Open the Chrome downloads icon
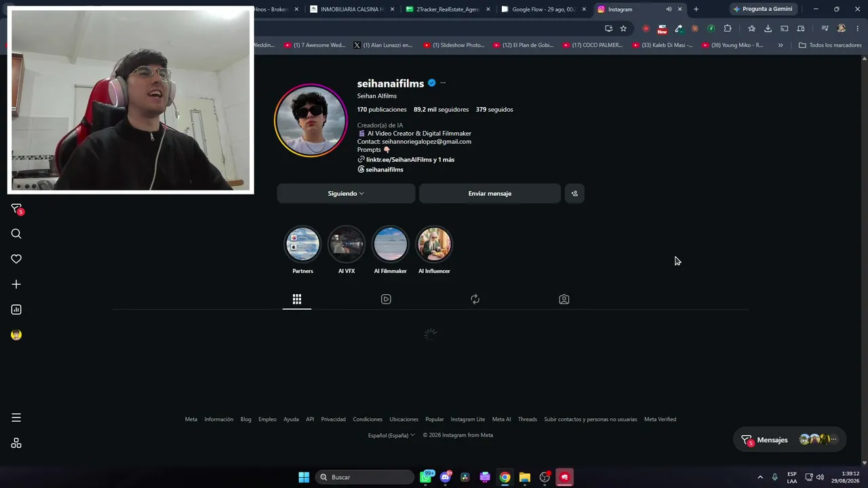The width and height of the screenshot is (868, 488). [x=768, y=28]
